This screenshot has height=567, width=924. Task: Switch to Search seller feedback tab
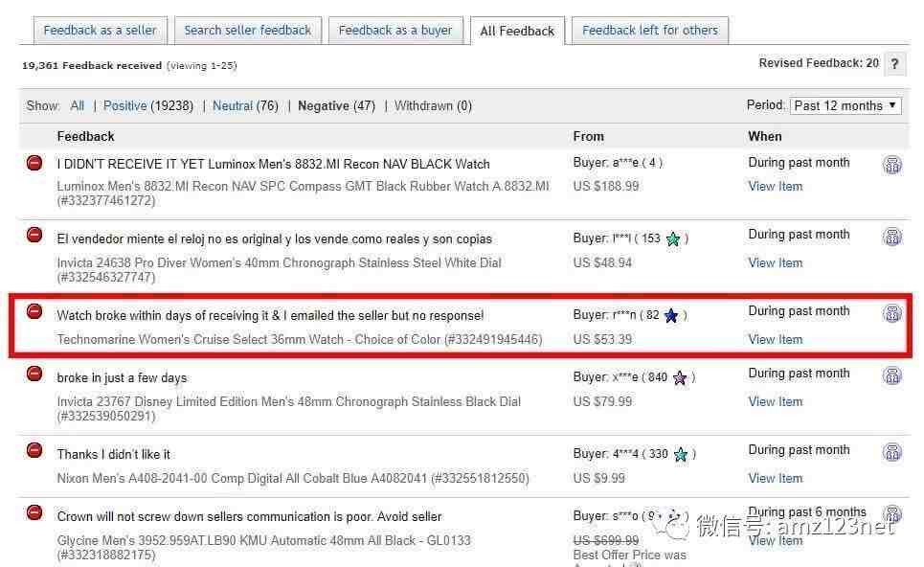click(x=248, y=30)
